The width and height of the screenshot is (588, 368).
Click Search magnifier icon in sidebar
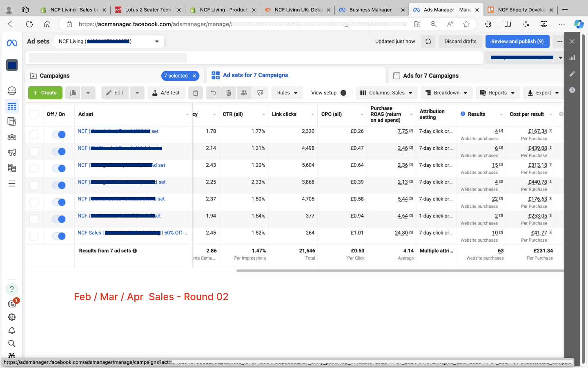click(x=12, y=343)
